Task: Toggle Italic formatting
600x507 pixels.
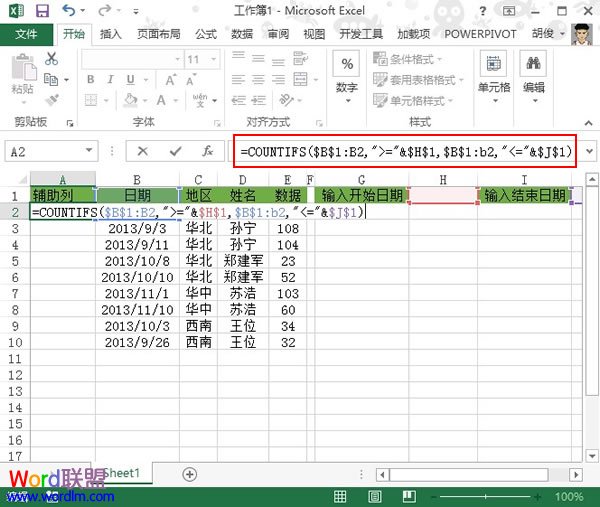Action: tap(111, 80)
